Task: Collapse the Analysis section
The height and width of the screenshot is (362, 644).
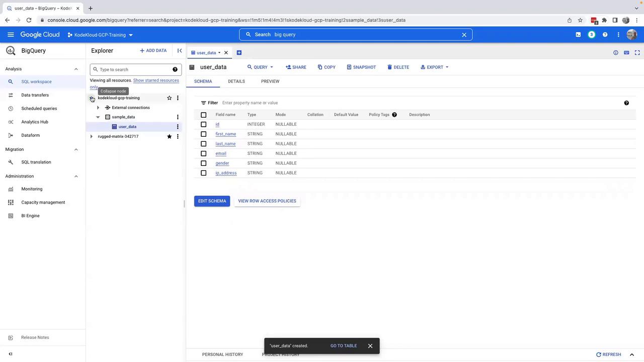Action: coord(76,69)
